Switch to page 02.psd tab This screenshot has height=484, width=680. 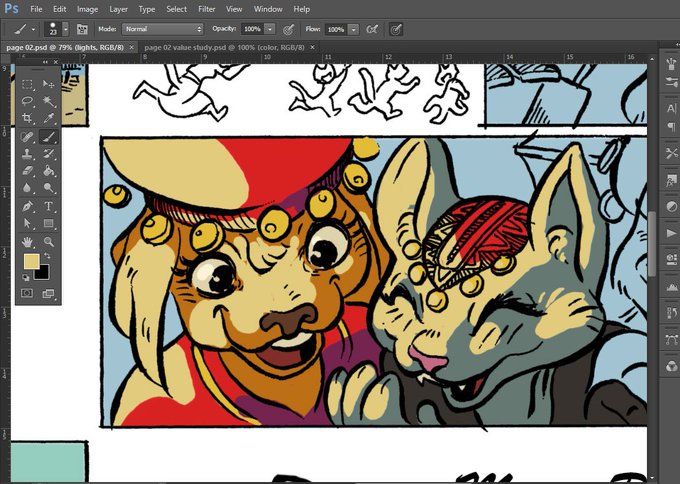tap(65, 47)
